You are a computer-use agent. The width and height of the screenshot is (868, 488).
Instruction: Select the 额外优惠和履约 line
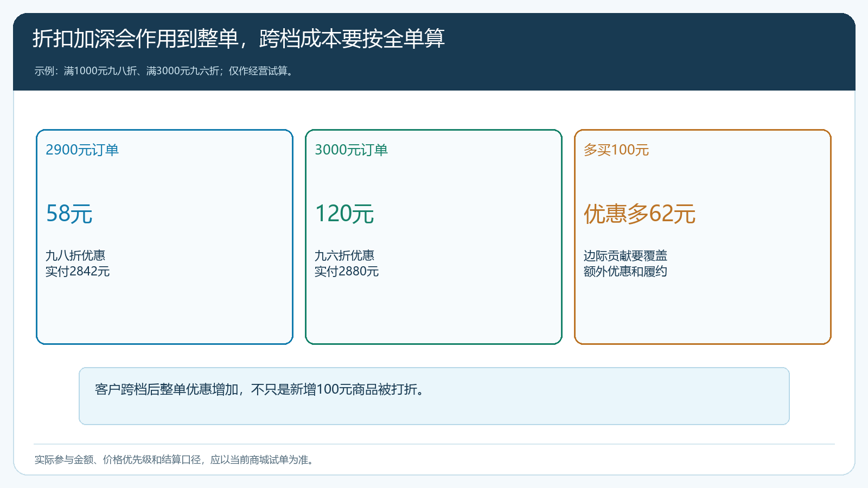[x=626, y=271]
